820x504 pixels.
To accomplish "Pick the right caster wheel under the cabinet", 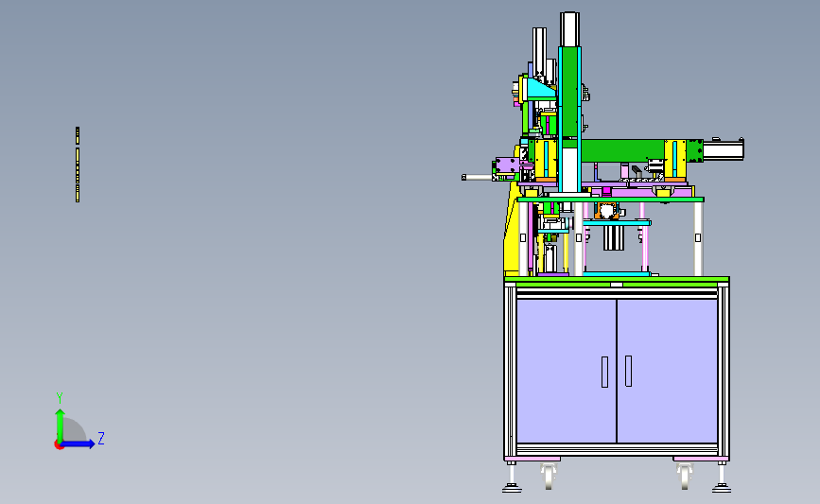I will pyautogui.click(x=685, y=477).
